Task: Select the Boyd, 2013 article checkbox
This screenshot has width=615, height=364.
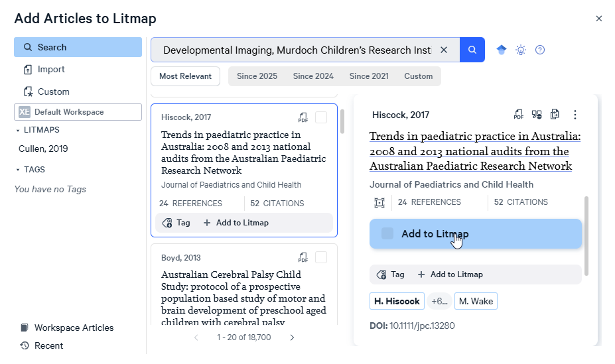Action: (x=321, y=257)
